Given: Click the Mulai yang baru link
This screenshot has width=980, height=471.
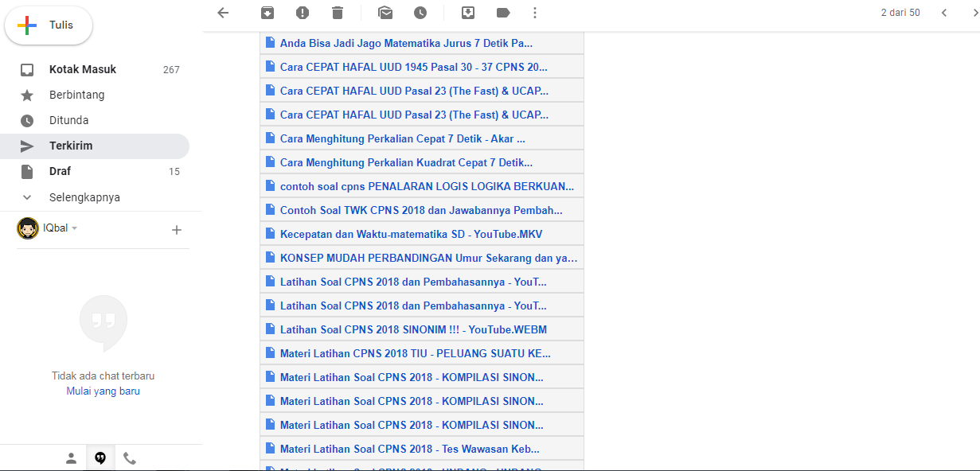Looking at the screenshot, I should click(x=103, y=391).
